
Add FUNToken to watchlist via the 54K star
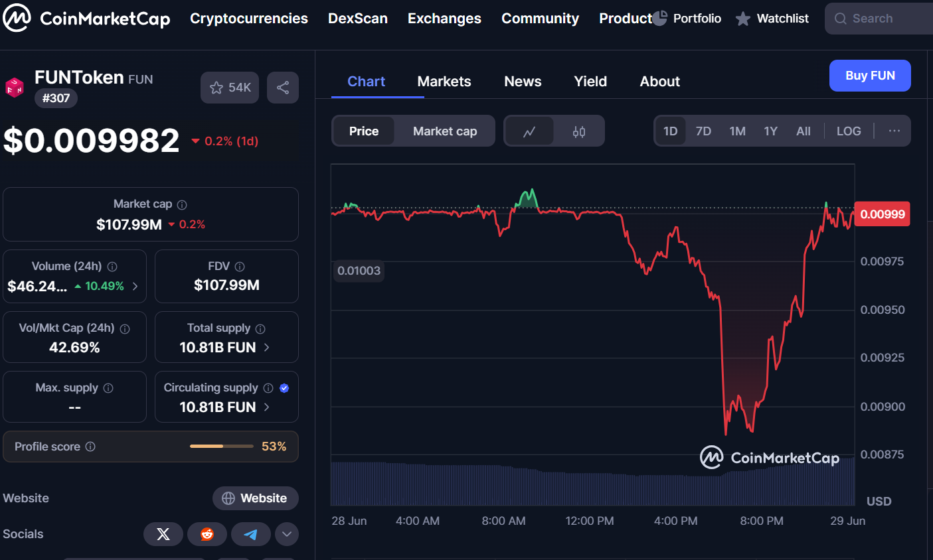pos(230,88)
